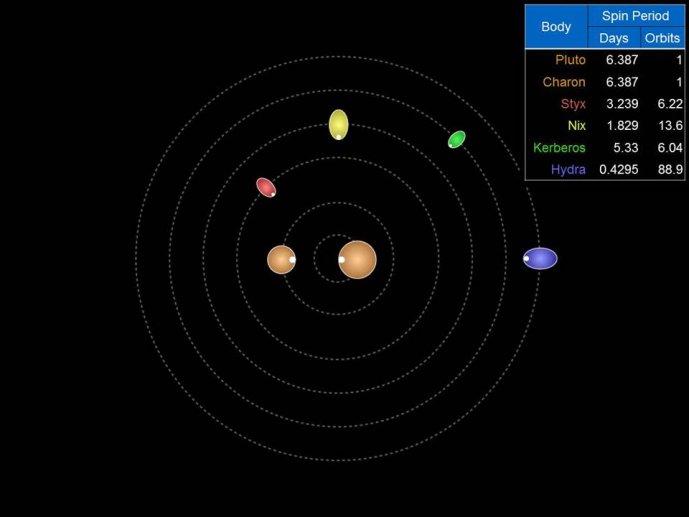Click Kerberos's 6.04 orbits value
Viewport: 689px width, 517px height.
670,148
